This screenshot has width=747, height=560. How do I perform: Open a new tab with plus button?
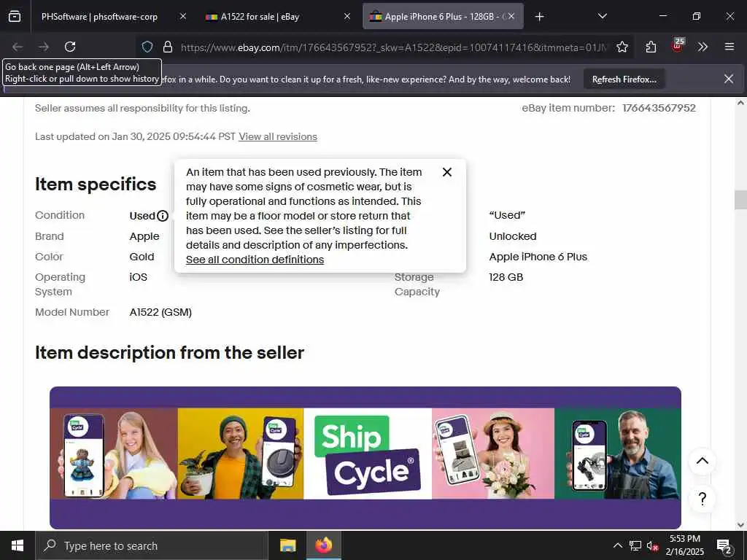coord(539,17)
